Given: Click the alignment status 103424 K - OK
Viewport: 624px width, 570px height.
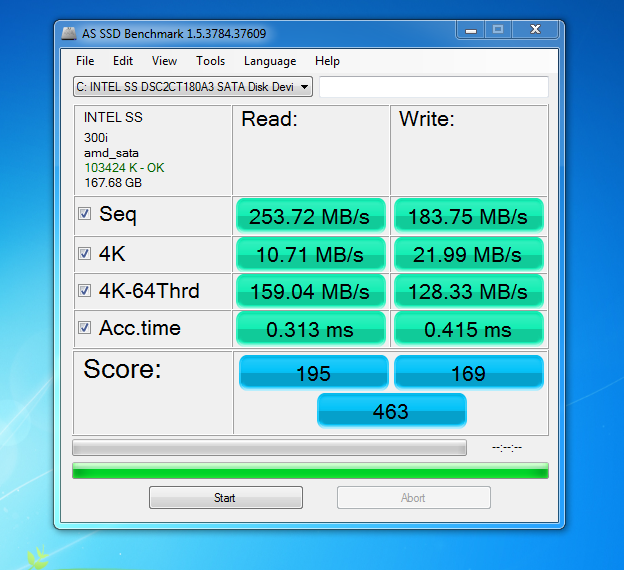Looking at the screenshot, I should pyautogui.click(x=124, y=168).
